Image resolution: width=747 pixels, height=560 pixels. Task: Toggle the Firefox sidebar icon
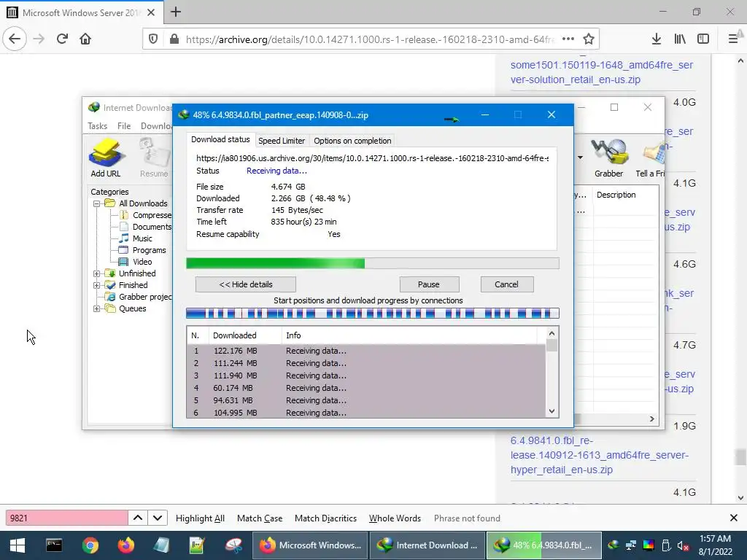(703, 39)
